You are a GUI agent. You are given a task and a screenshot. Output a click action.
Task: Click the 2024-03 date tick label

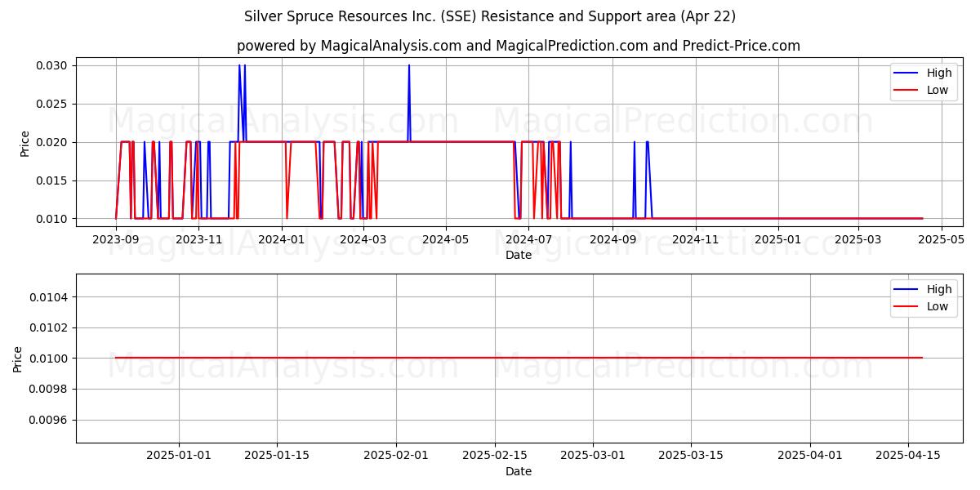[x=363, y=240]
